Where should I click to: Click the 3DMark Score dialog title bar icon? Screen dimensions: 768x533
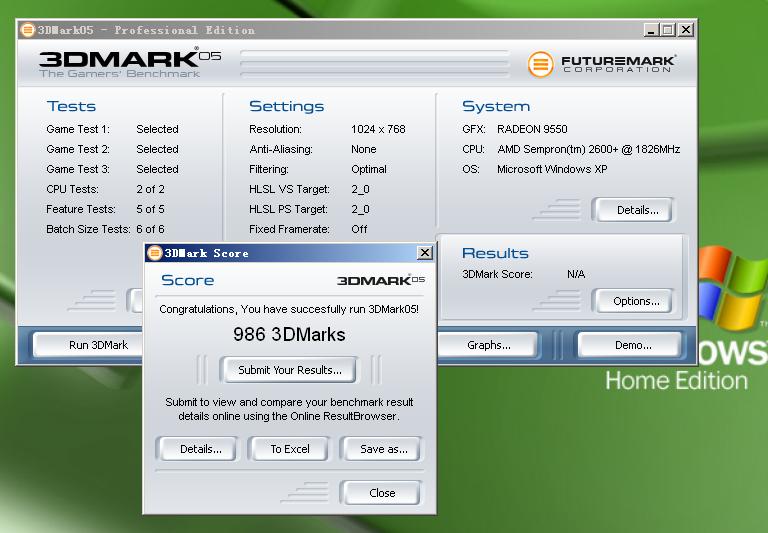coord(155,253)
